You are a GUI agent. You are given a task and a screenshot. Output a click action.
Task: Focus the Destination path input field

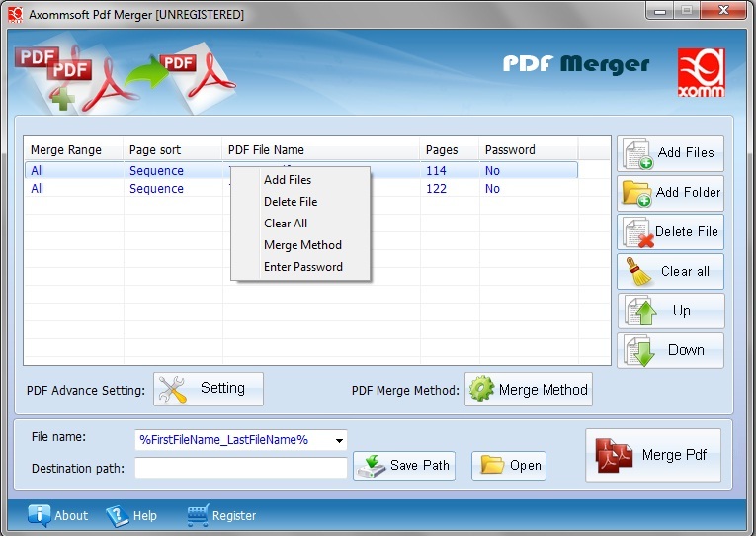[x=240, y=468]
